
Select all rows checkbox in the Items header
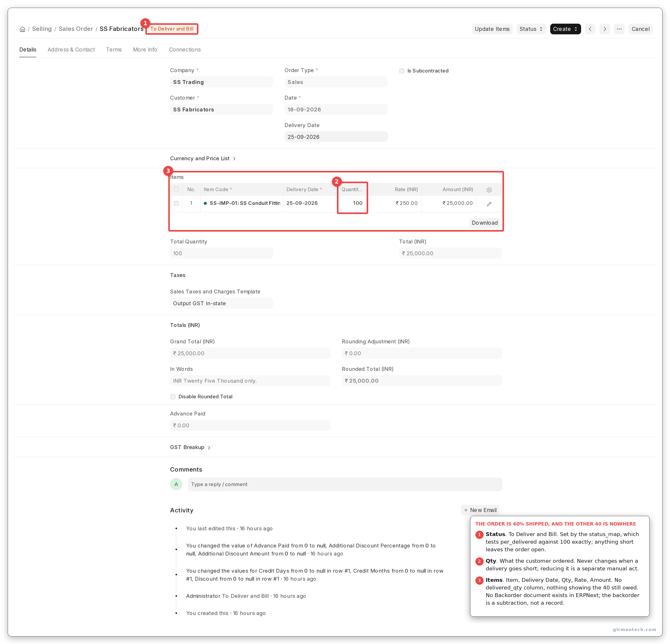(176, 189)
